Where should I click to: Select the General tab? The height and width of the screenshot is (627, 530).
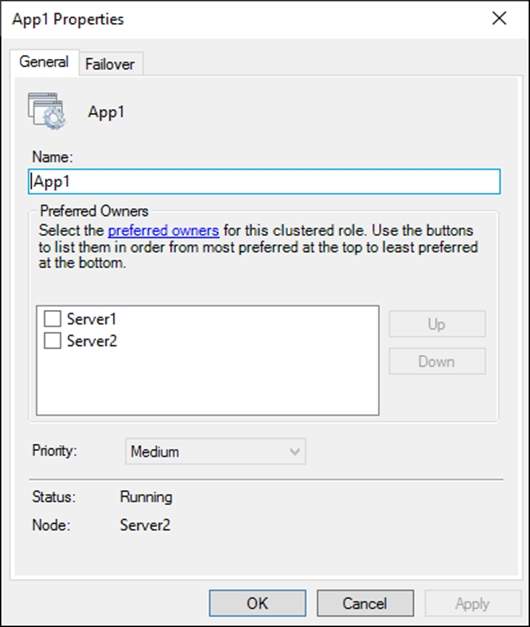[44, 62]
